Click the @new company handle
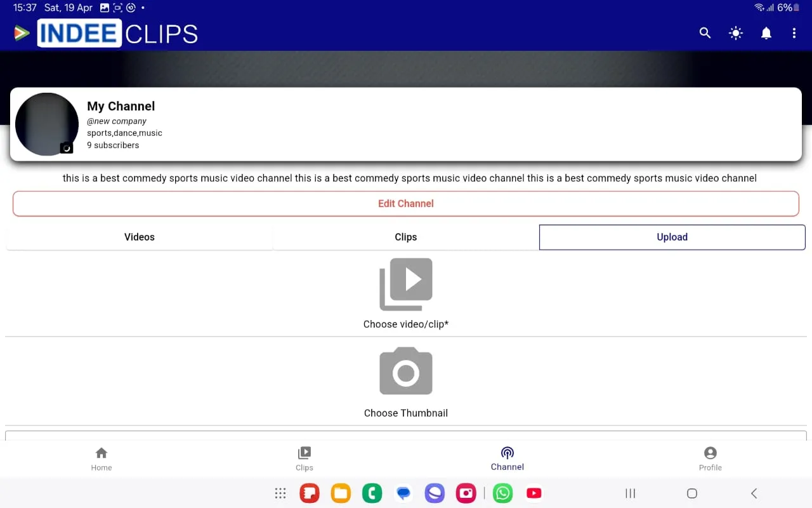The image size is (812, 508). point(117,121)
